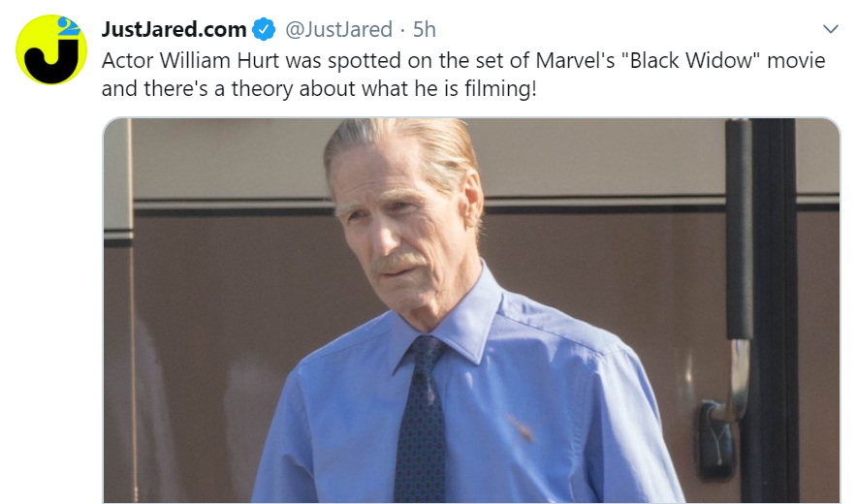
Task: Open the JustJared.com display name
Action: click(173, 30)
